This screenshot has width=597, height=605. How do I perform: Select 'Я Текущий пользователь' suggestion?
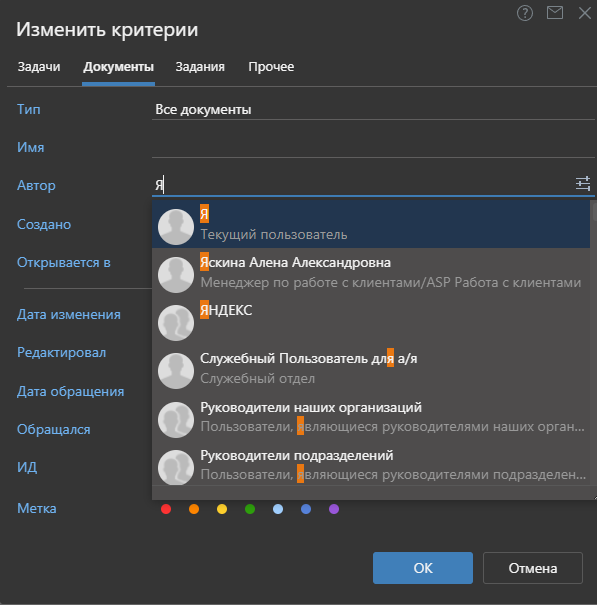(371, 224)
